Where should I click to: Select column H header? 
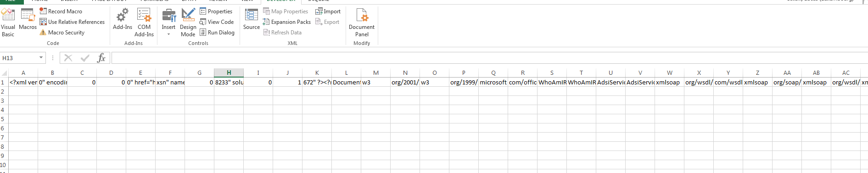pos(229,73)
